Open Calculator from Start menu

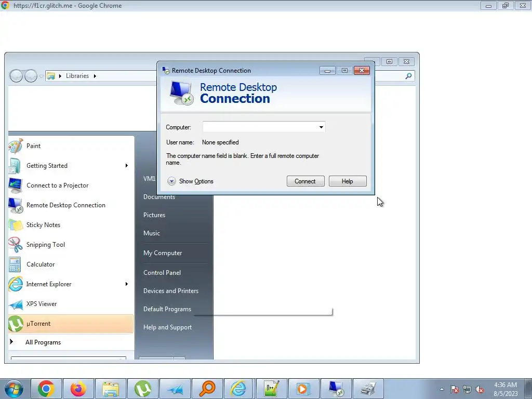coord(71,264)
